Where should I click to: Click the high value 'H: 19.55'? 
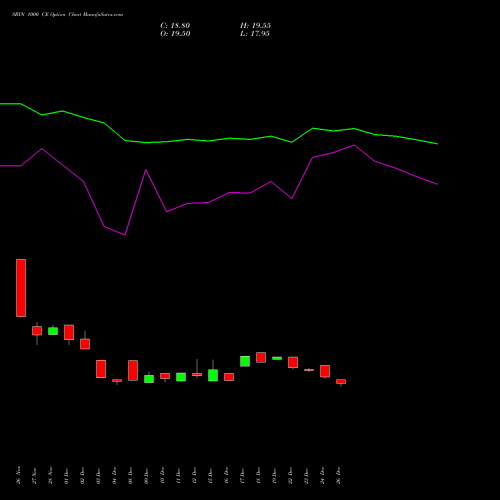pos(255,26)
